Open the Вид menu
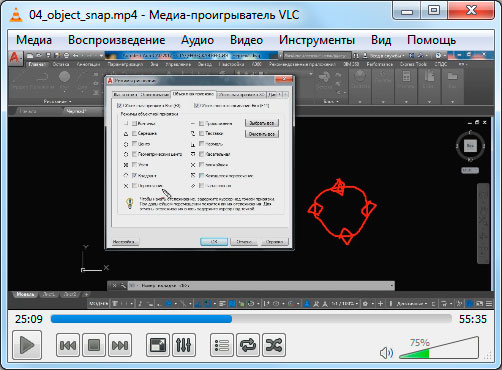Image resolution: width=502 pixels, height=370 pixels. tap(381, 40)
